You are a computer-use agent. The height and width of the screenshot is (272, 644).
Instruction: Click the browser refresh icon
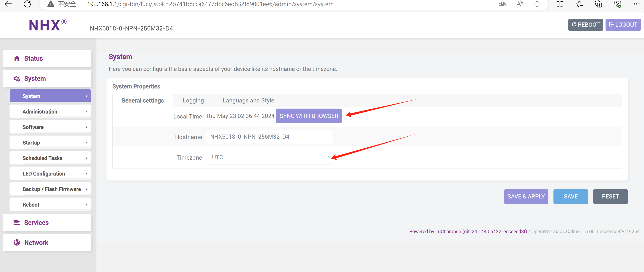[27, 4]
